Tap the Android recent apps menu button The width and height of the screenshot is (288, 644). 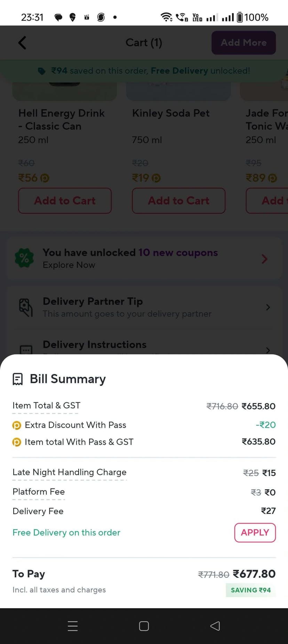[x=73, y=626]
